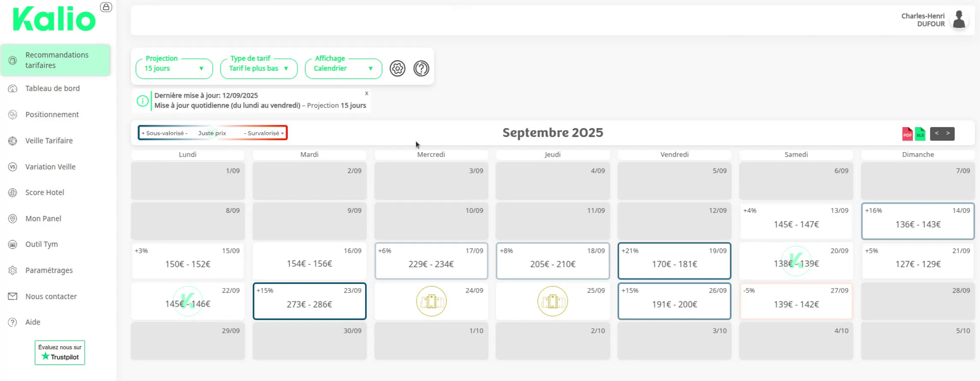Viewport: 980px width, 381px height.
Task: Click the Outil Tym sidebar icon
Action: (13, 244)
